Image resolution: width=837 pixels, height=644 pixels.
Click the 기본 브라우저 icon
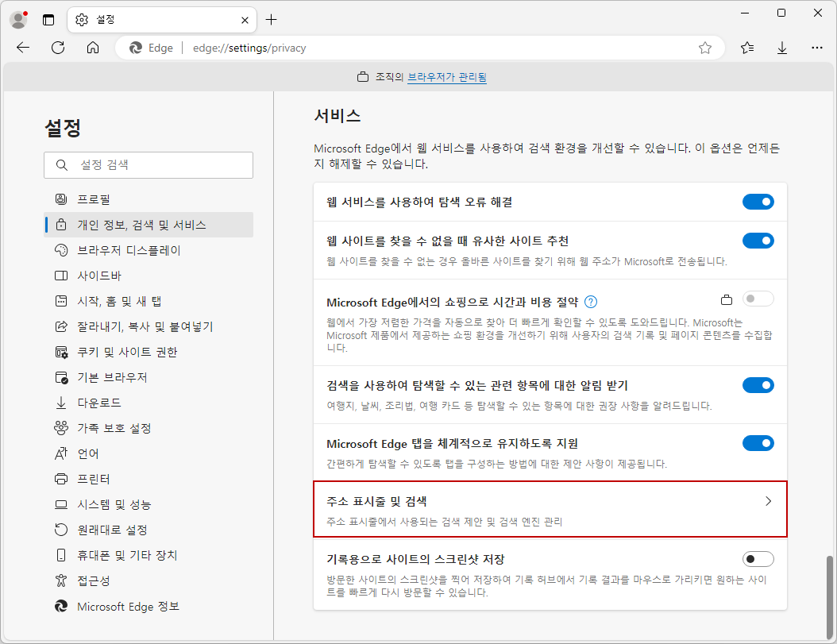point(61,377)
